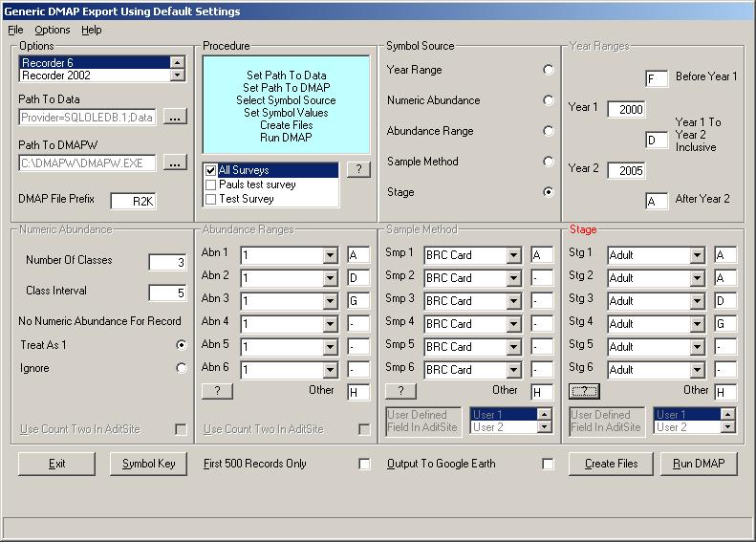
Task: Expand the Smp 1 BRC Card dropdown
Action: click(513, 255)
